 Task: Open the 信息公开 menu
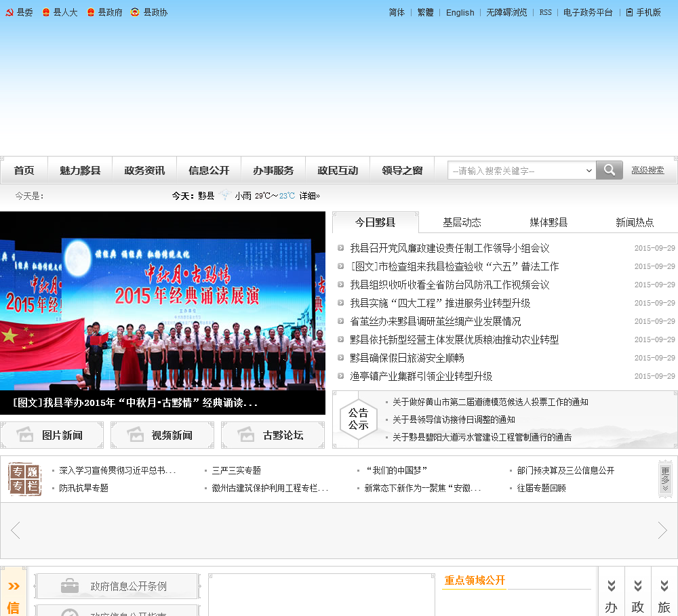[x=209, y=170]
